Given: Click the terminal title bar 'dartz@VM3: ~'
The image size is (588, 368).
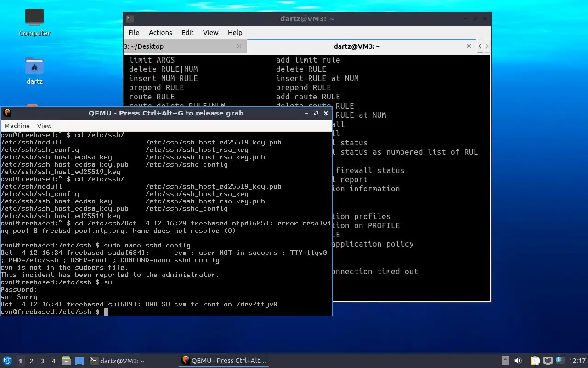Looking at the screenshot, I should tap(307, 19).
